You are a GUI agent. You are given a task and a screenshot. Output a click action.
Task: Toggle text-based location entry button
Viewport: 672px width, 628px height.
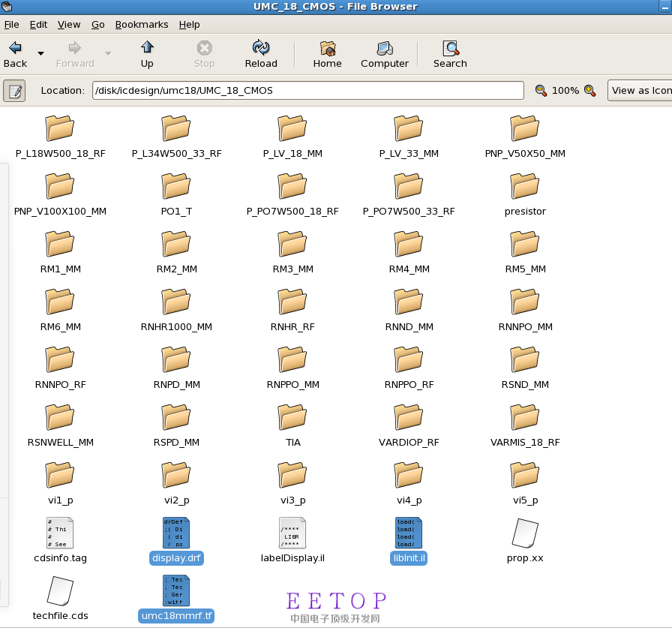pyautogui.click(x=14, y=91)
